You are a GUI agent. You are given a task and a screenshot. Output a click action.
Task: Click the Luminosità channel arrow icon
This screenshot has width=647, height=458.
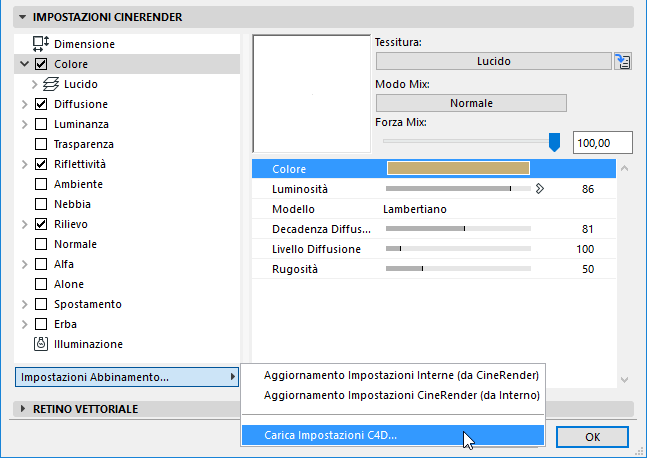(x=540, y=189)
